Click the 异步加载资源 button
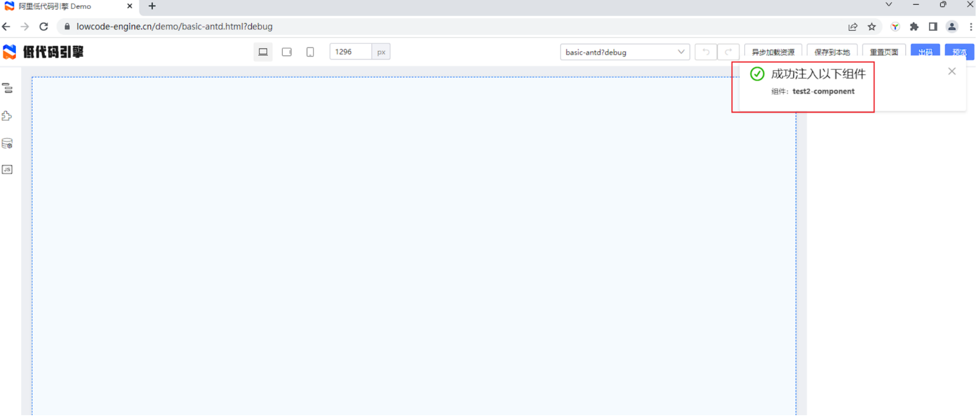 tap(773, 52)
